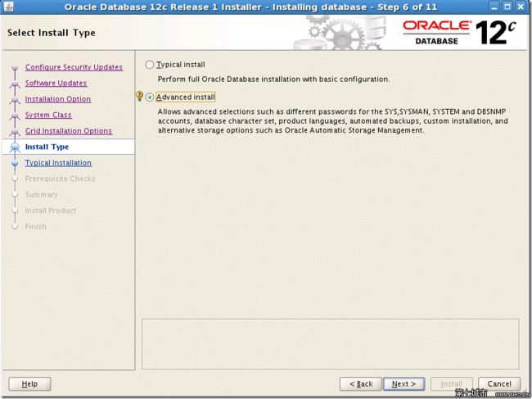Select the current Install Type step

(47, 147)
